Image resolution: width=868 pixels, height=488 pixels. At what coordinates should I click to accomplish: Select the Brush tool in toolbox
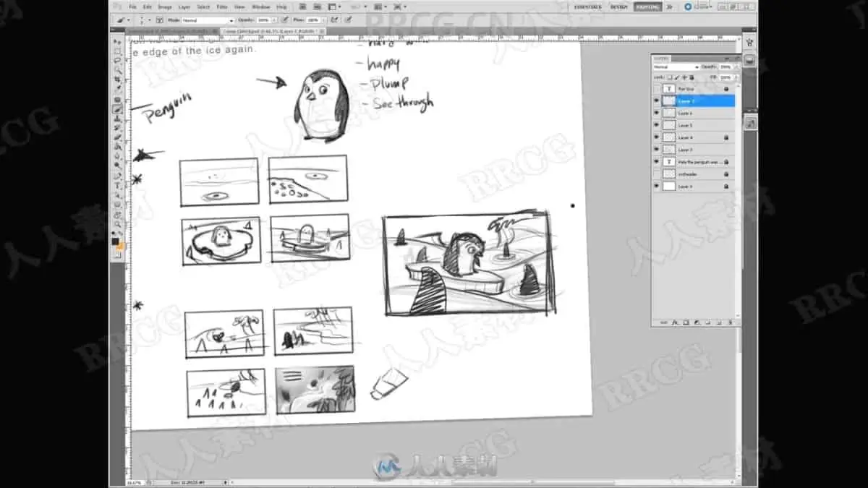tap(116, 108)
